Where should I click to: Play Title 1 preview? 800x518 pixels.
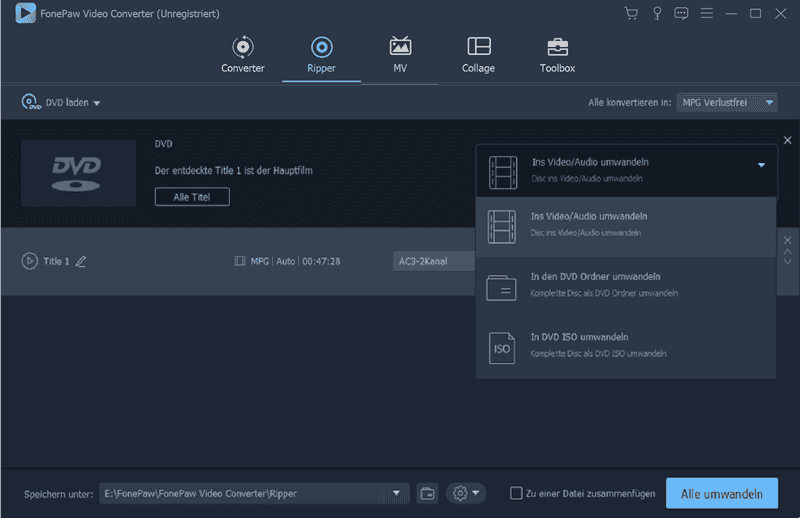click(30, 261)
